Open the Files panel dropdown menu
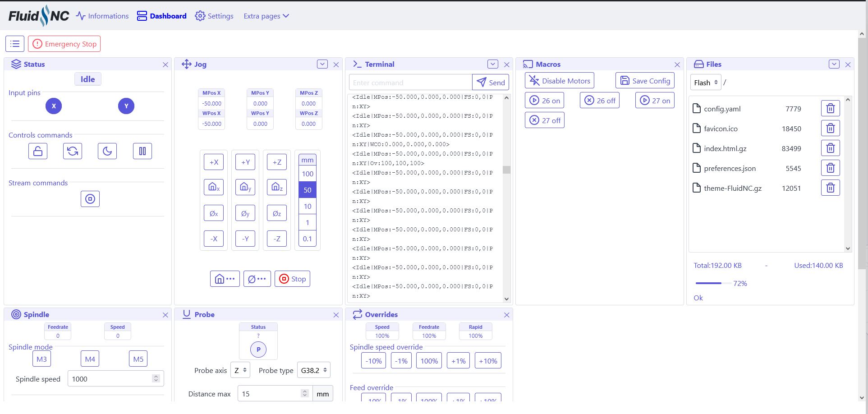The image size is (868, 414). [x=834, y=64]
